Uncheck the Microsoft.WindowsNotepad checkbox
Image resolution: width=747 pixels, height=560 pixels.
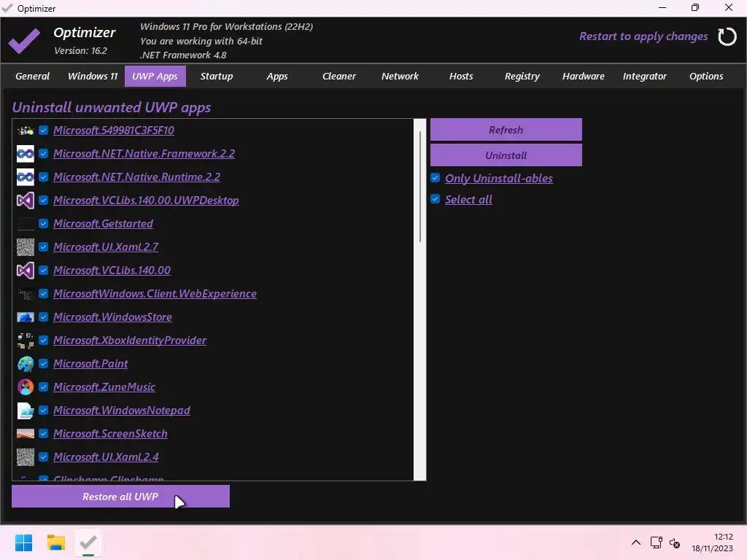(43, 411)
